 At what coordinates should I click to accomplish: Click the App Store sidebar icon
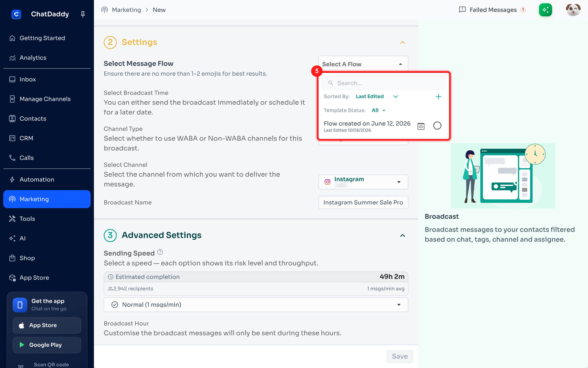coord(12,278)
